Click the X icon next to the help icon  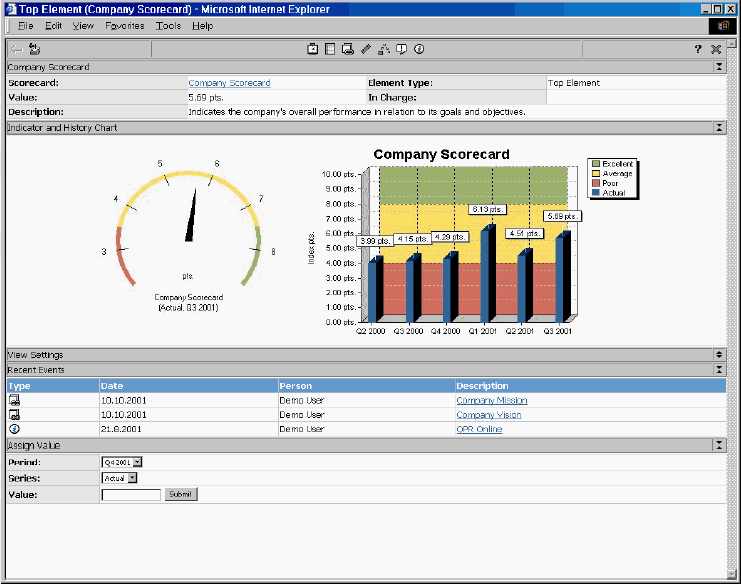coord(716,48)
